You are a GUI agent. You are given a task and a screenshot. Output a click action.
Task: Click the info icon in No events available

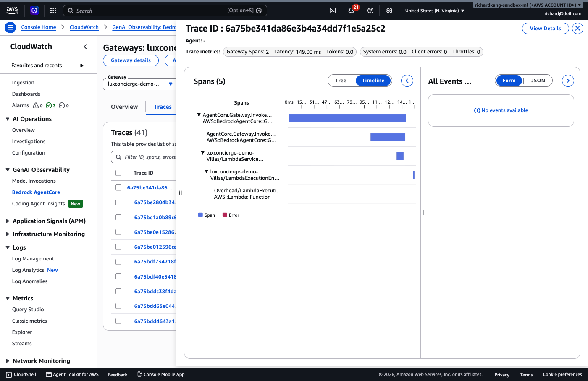(477, 110)
